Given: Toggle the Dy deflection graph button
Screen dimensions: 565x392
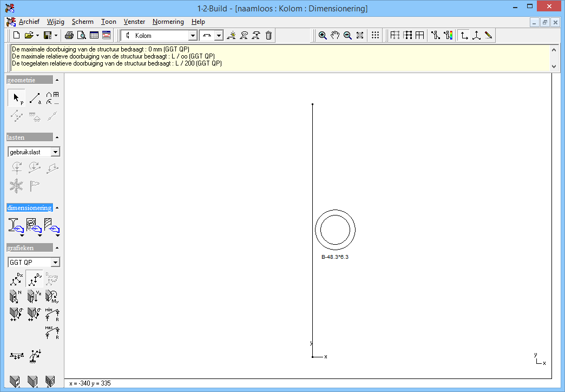Looking at the screenshot, I should pos(35,279).
